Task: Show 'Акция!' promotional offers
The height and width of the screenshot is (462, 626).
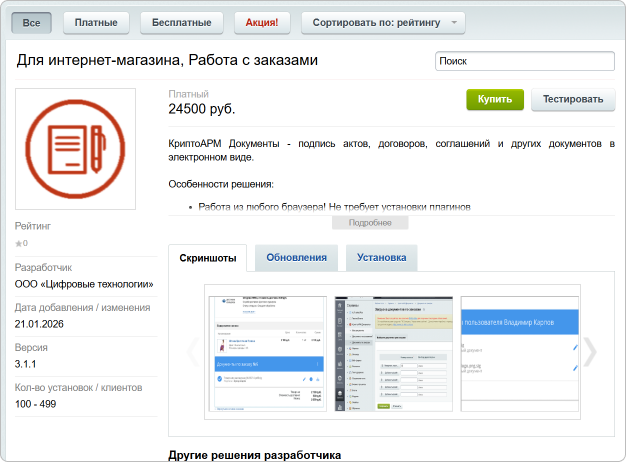Action: pyautogui.click(x=262, y=23)
